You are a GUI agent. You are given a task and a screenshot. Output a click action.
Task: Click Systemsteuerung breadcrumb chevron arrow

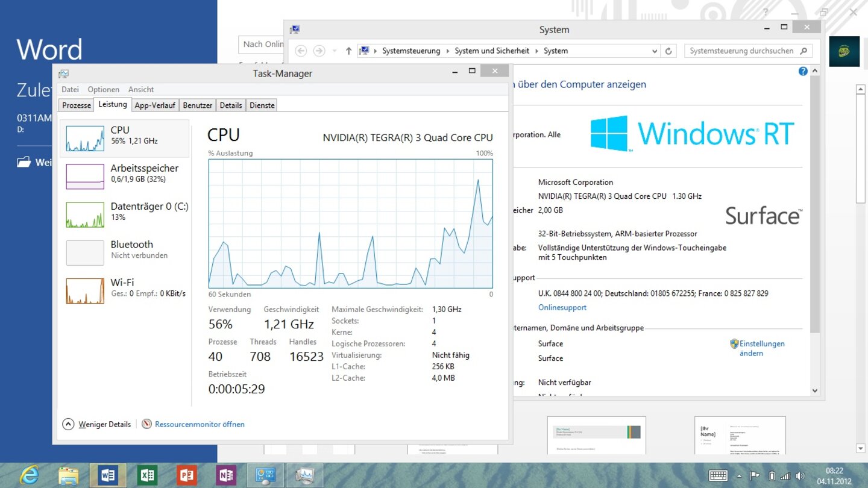(x=447, y=51)
